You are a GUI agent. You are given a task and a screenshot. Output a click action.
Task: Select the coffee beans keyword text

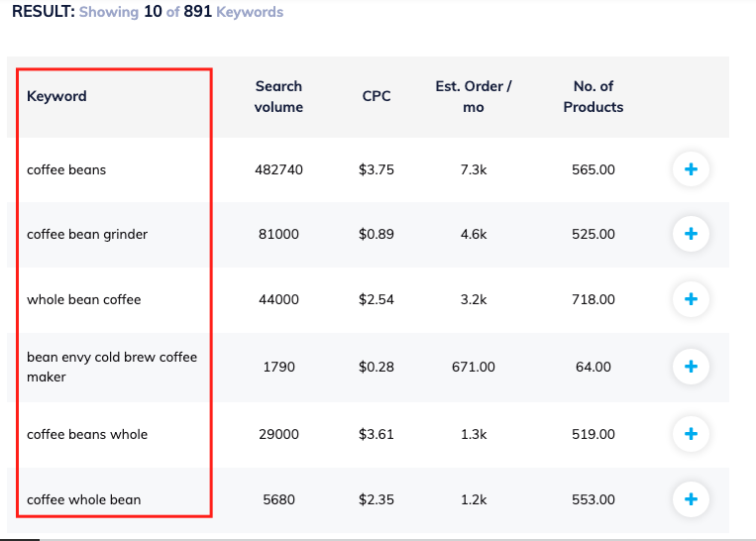pyautogui.click(x=66, y=169)
